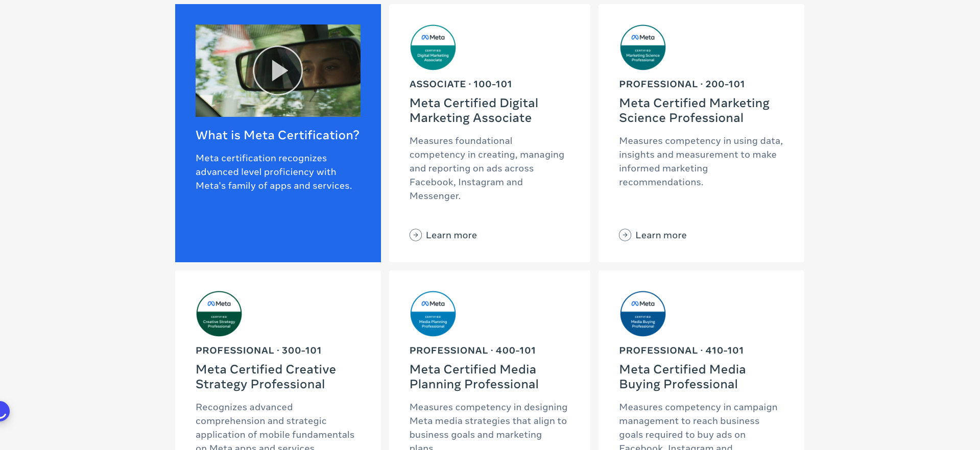Image resolution: width=980 pixels, height=450 pixels.
Task: Click the video thumbnail of car mirror
Action: [x=278, y=70]
